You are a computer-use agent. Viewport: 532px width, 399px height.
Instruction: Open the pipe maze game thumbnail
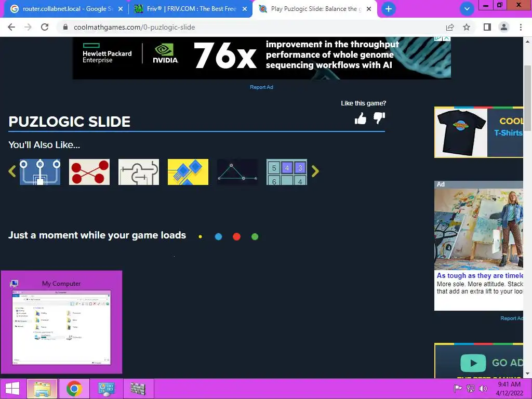139,172
